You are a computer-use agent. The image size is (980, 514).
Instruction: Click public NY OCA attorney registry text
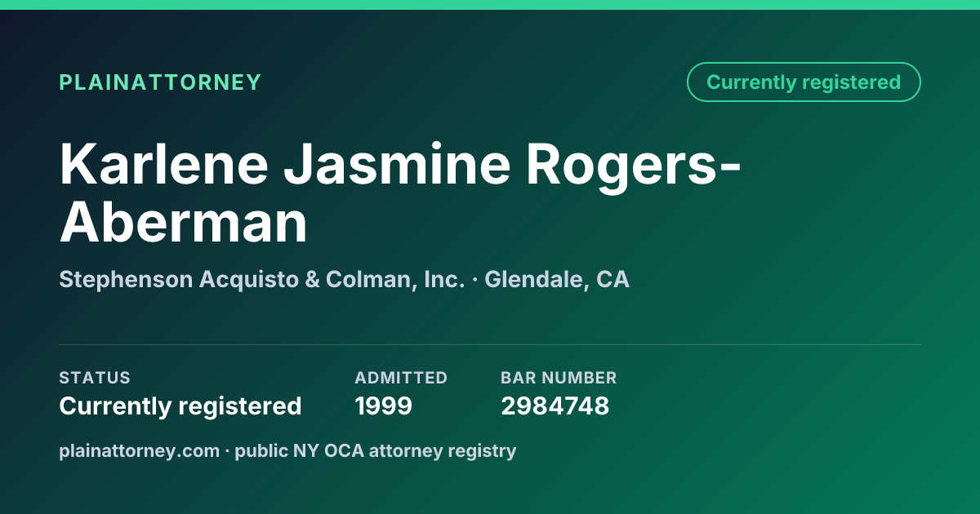pos(376,450)
